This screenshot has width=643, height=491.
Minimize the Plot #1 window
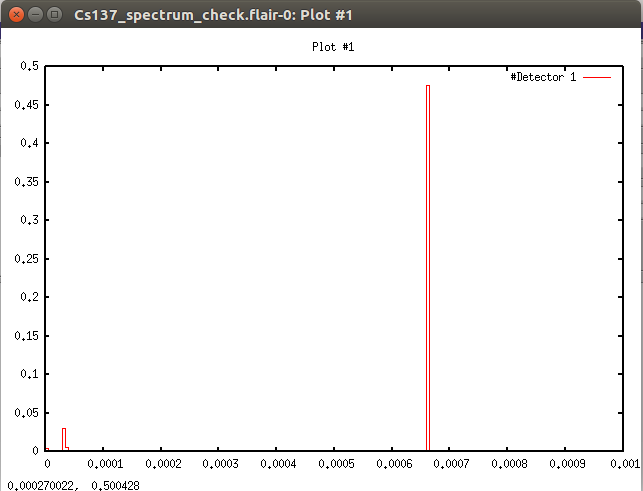[x=35, y=15]
